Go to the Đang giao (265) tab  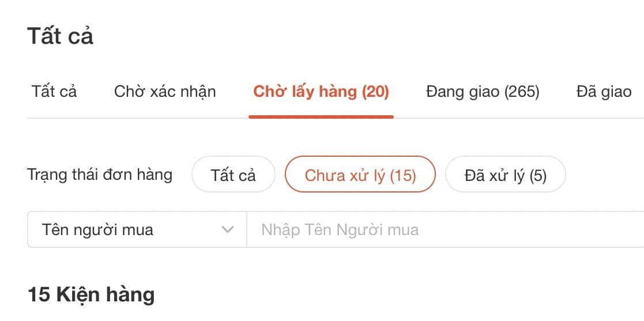pos(483,92)
